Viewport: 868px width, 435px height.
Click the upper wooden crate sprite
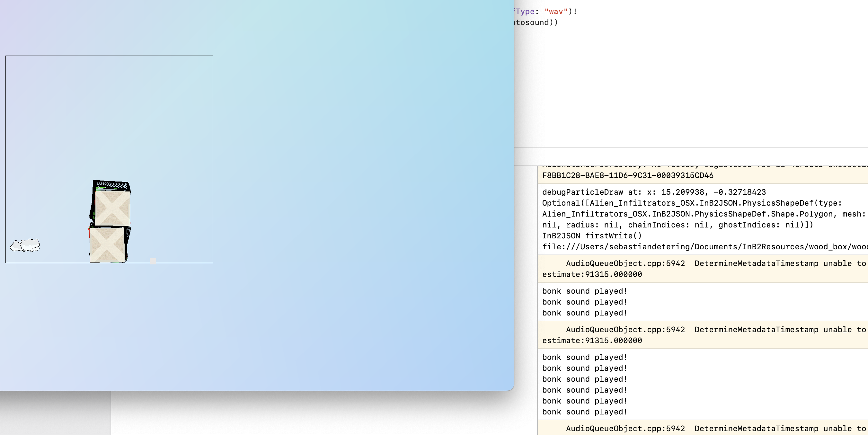click(x=112, y=208)
